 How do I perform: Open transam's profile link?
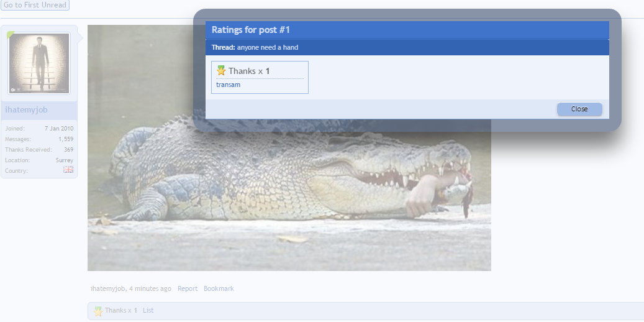click(228, 85)
